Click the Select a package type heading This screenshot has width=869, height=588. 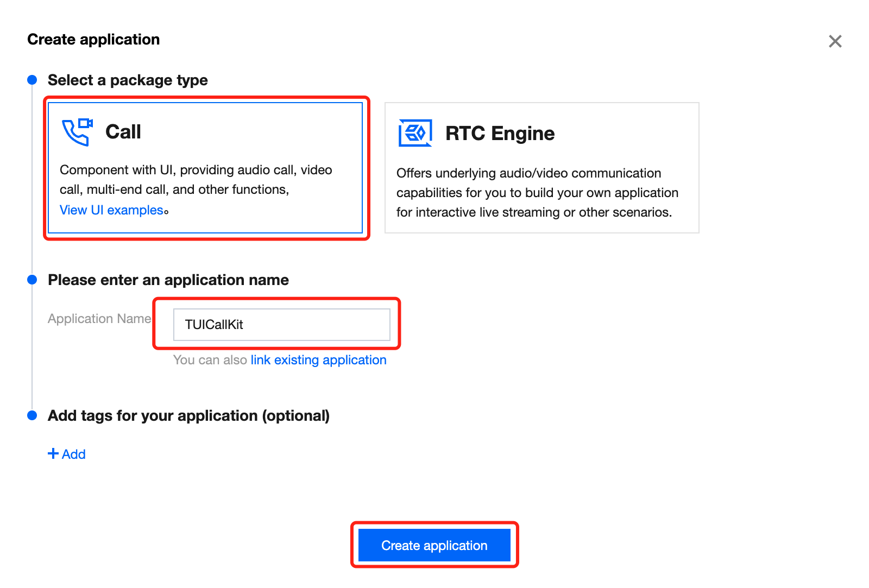(128, 80)
